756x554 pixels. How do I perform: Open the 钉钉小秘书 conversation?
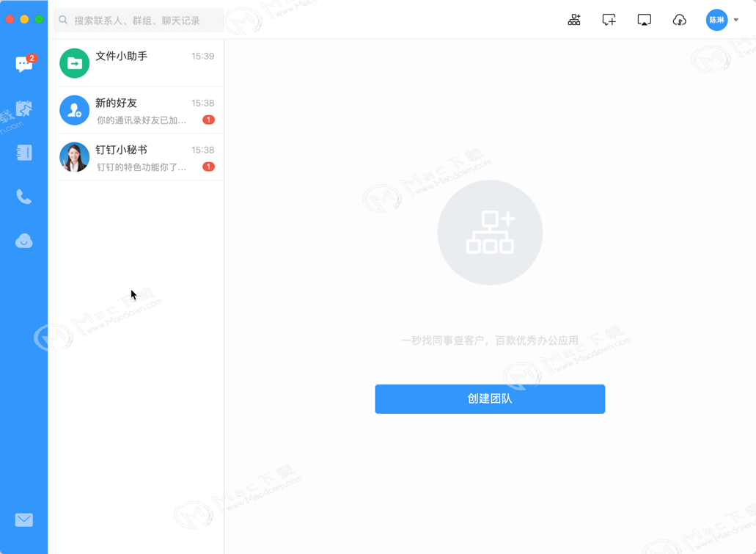coord(137,157)
